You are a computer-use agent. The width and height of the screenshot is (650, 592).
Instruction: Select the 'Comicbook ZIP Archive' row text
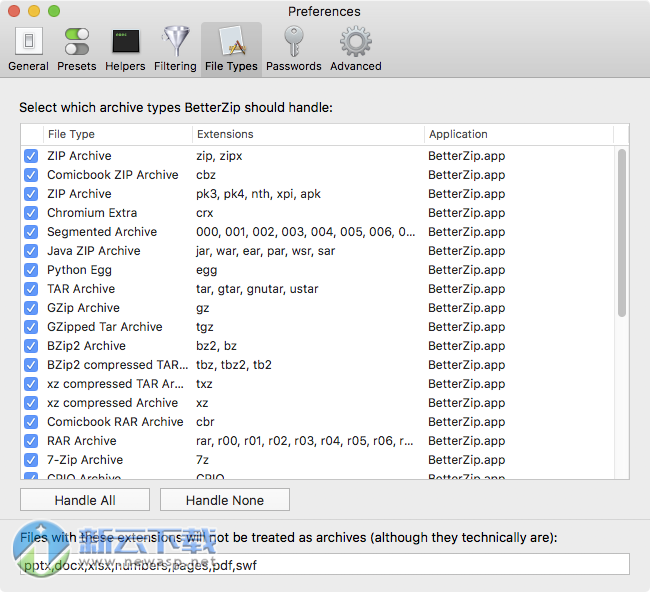point(113,175)
